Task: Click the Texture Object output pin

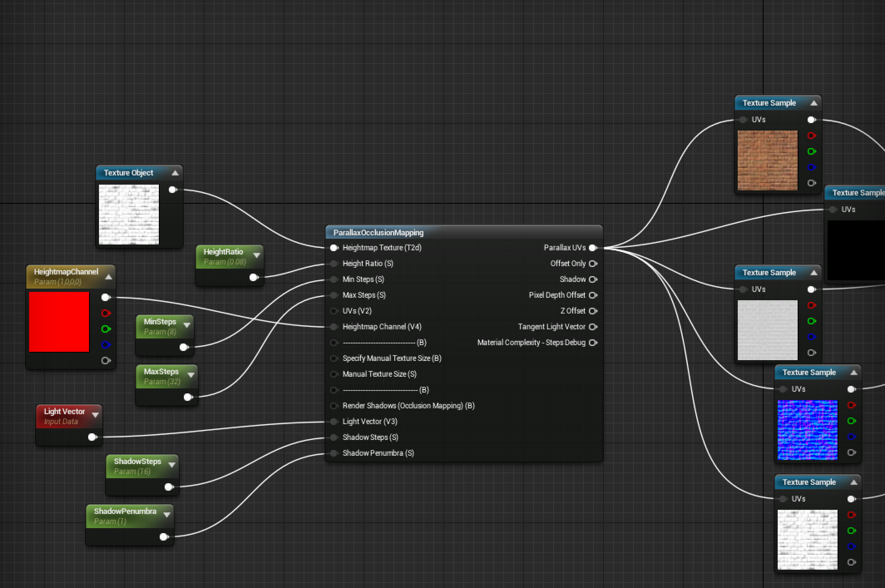Action: tap(172, 190)
